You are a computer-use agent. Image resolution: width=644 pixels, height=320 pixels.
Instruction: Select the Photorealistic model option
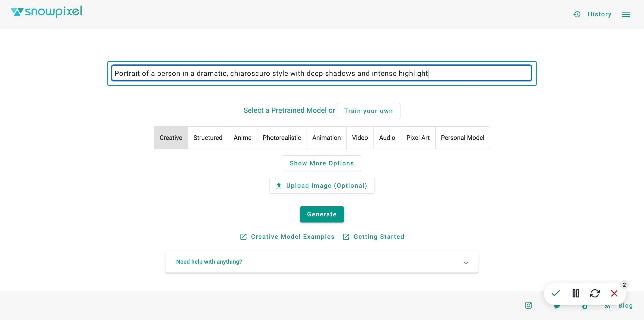[282, 138]
